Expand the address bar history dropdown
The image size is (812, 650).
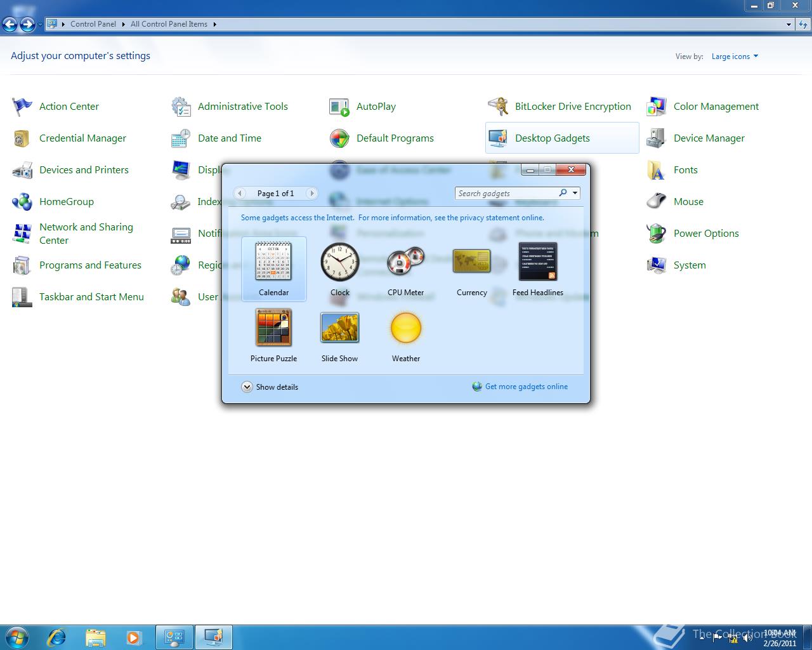[789, 24]
